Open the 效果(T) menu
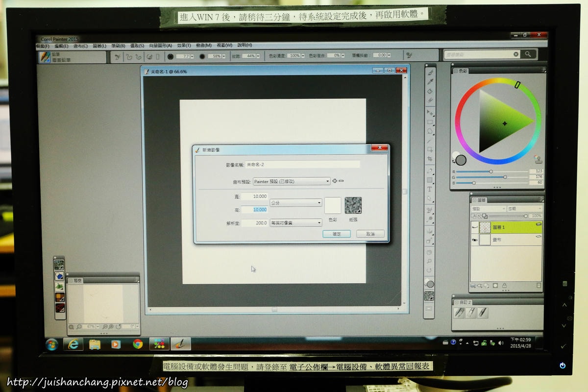Screen dimensions: 588x392 (x=184, y=46)
